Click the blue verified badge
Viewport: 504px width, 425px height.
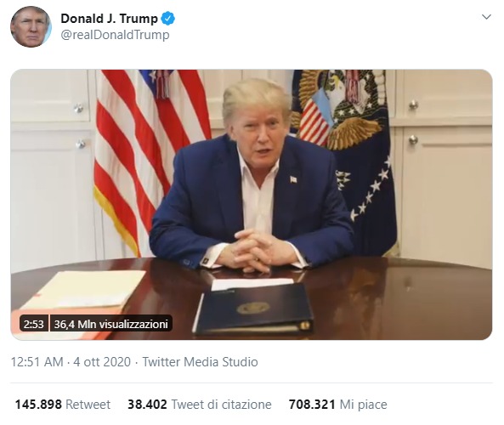pos(167,19)
